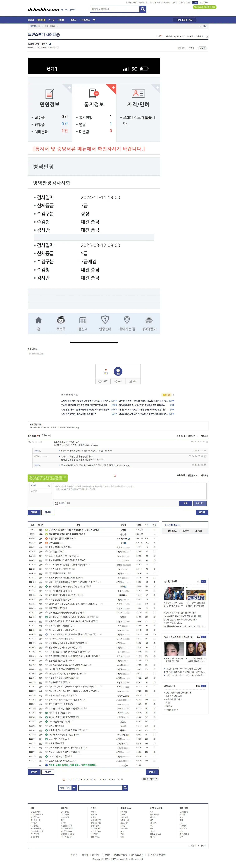Open the 갤러리 navigation menu
Screen dimensions: 236x868
(x=31, y=20)
